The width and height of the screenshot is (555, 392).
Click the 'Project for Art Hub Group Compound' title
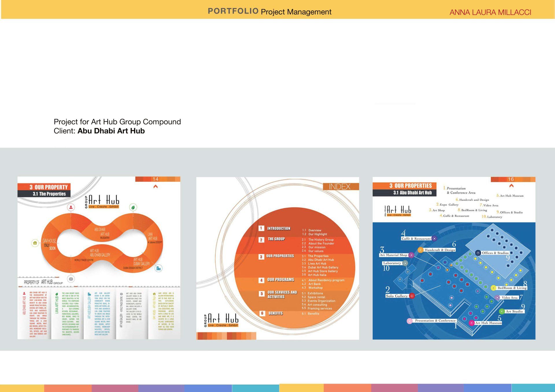(x=117, y=122)
